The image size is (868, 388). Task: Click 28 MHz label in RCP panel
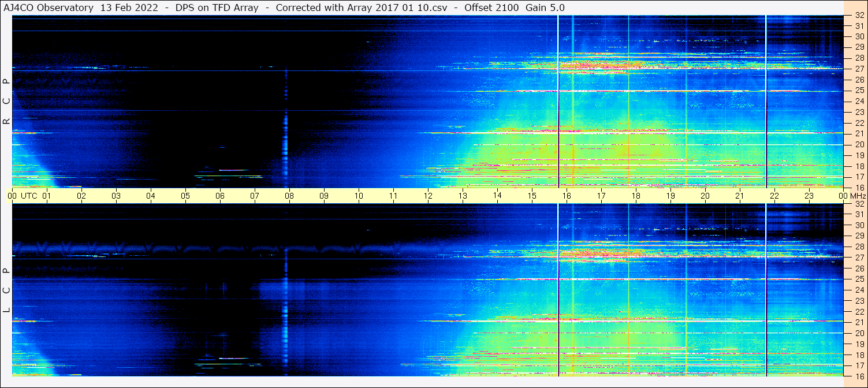[859, 58]
